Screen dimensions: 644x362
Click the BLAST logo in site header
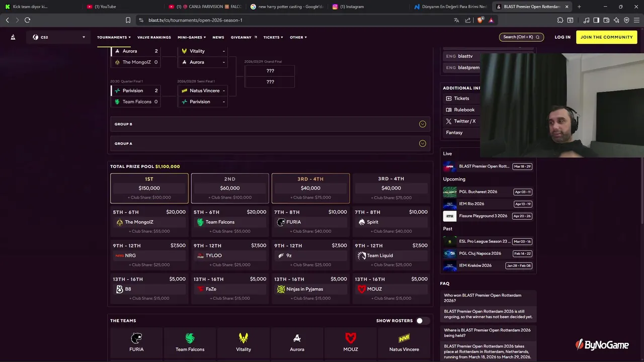click(x=13, y=37)
